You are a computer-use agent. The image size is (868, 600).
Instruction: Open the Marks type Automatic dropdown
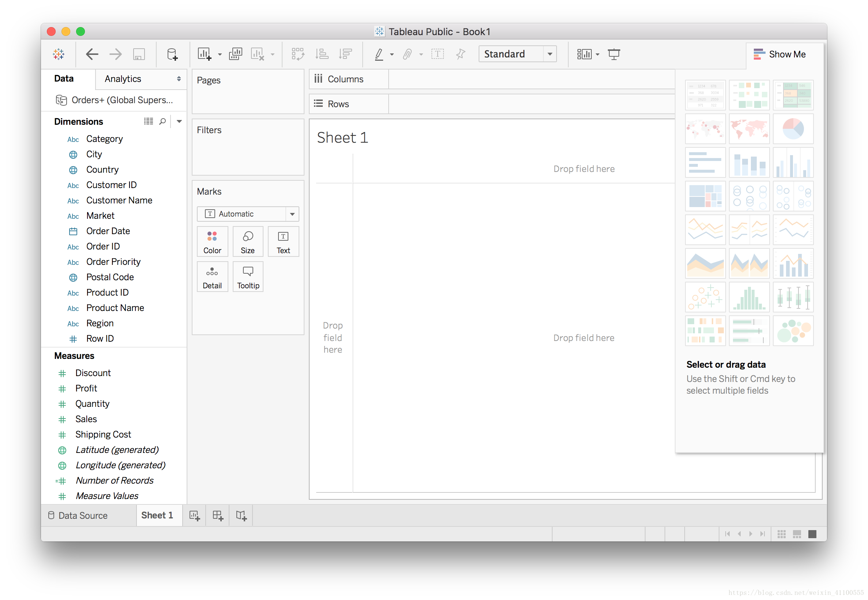click(x=248, y=214)
